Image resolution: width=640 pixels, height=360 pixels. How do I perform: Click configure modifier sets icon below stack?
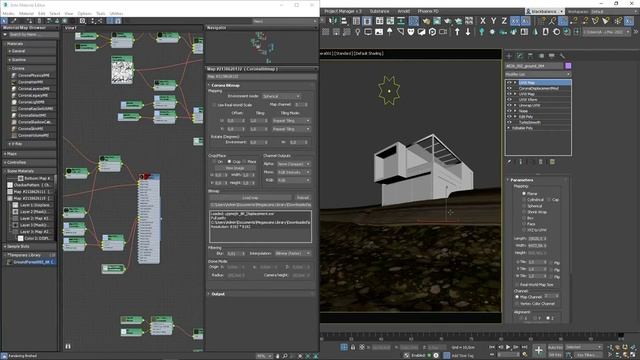point(552,162)
